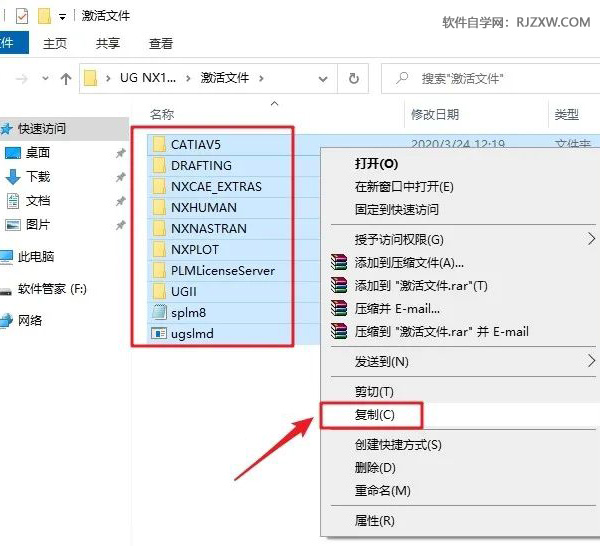Choose 创建快捷方式(S) menu entry
The image size is (600, 546).
pyautogui.click(x=460, y=445)
